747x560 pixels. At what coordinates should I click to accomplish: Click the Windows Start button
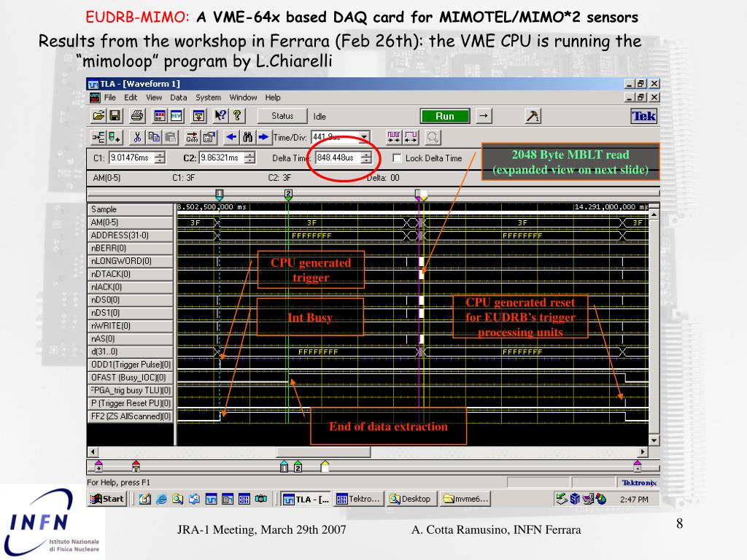coord(108,499)
